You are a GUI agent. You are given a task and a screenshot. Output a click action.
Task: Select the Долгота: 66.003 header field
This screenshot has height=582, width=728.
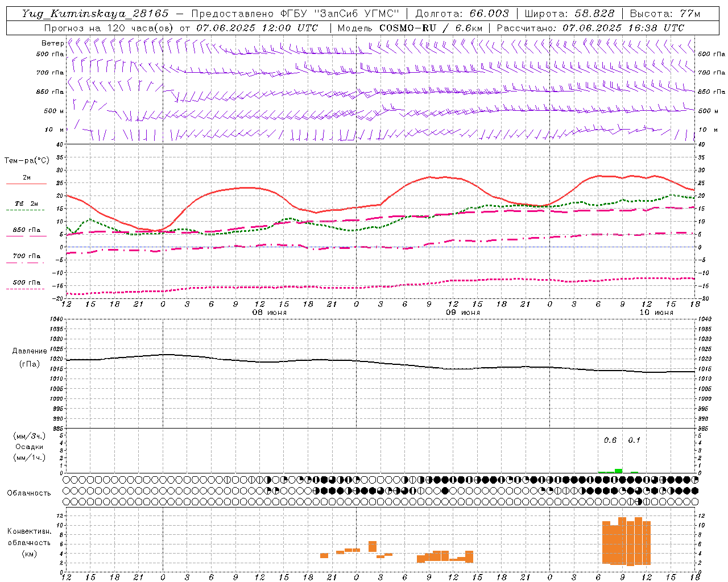[x=462, y=14]
